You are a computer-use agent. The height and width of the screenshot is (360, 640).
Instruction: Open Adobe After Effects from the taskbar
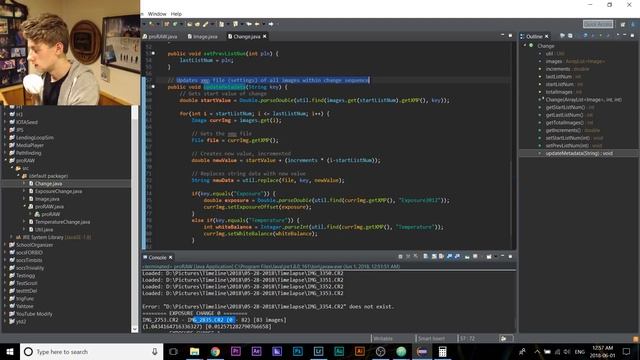coord(256,351)
